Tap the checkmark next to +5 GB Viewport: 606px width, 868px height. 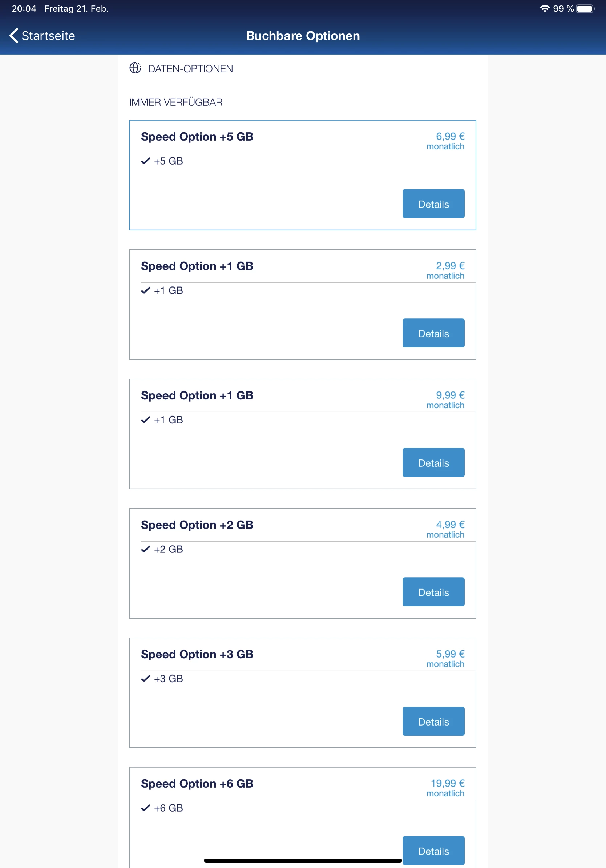[145, 161]
